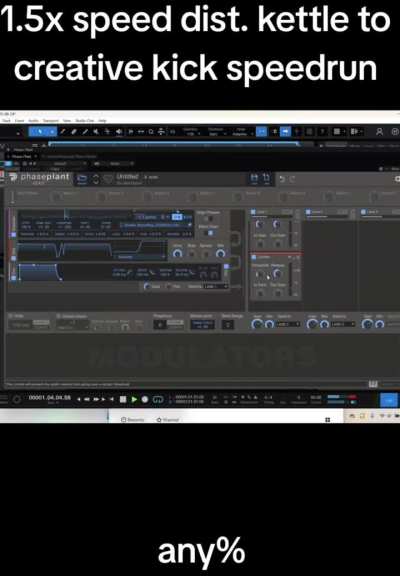Open the sample file name dropdown
The image size is (400, 576).
pos(156,225)
